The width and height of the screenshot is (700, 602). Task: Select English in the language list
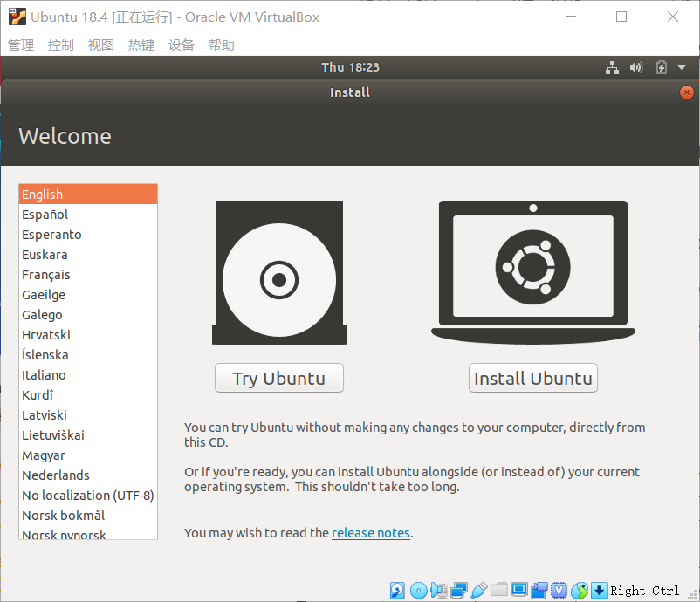click(x=88, y=194)
